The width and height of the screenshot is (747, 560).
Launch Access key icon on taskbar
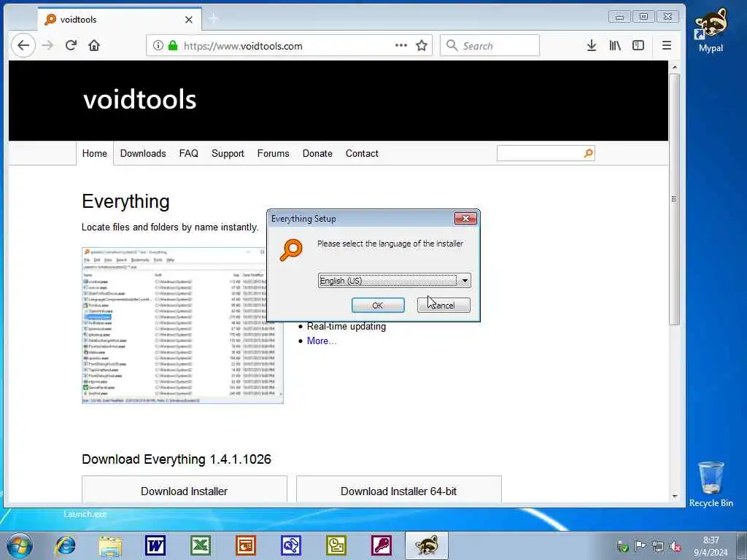(x=382, y=545)
